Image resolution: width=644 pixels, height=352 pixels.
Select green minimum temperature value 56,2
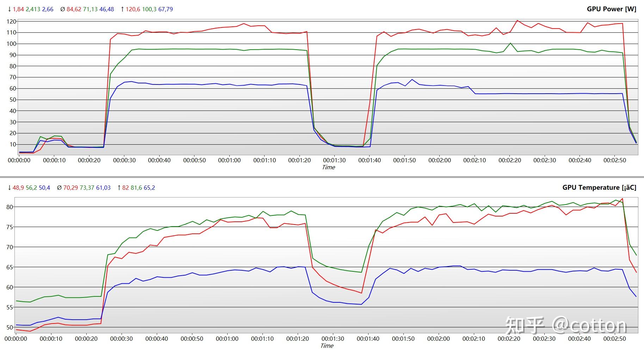click(x=31, y=188)
